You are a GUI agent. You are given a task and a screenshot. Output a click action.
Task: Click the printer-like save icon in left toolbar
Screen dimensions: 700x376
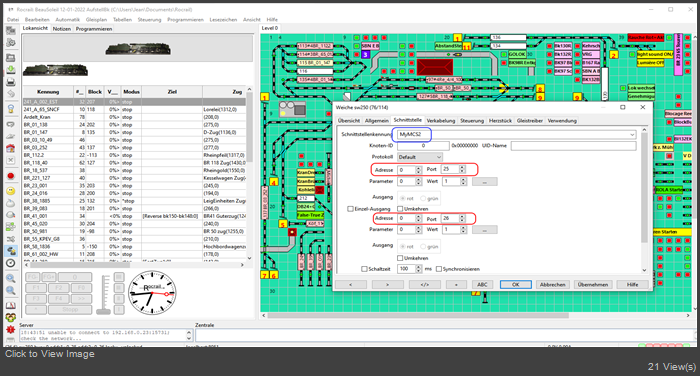pos(11,82)
